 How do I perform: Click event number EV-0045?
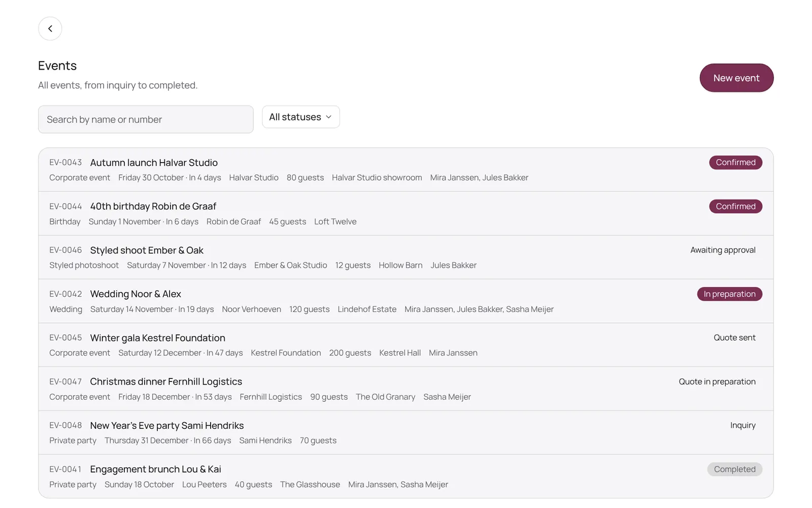click(65, 338)
